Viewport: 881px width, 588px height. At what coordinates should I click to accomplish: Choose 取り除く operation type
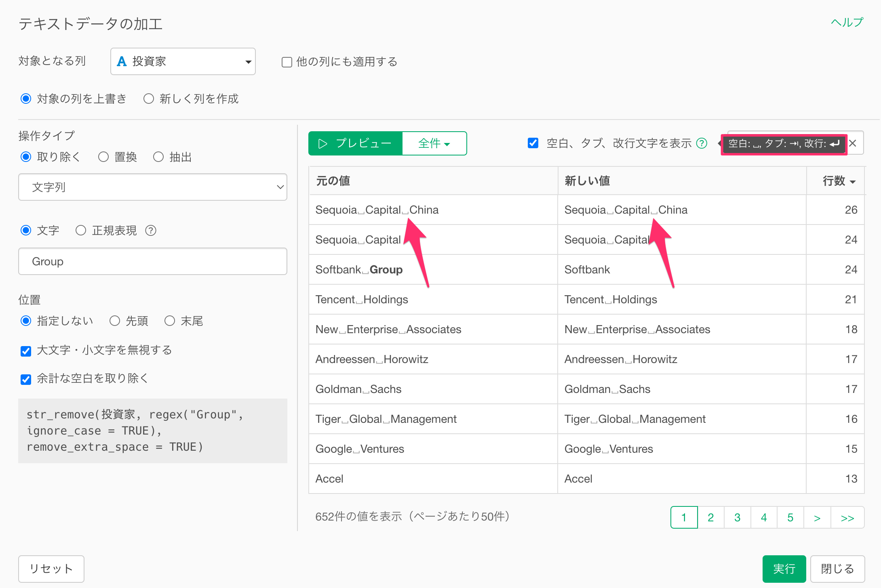coord(26,157)
